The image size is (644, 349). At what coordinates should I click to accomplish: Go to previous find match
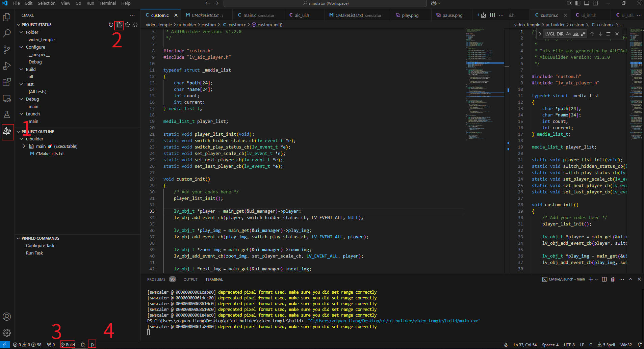click(592, 34)
